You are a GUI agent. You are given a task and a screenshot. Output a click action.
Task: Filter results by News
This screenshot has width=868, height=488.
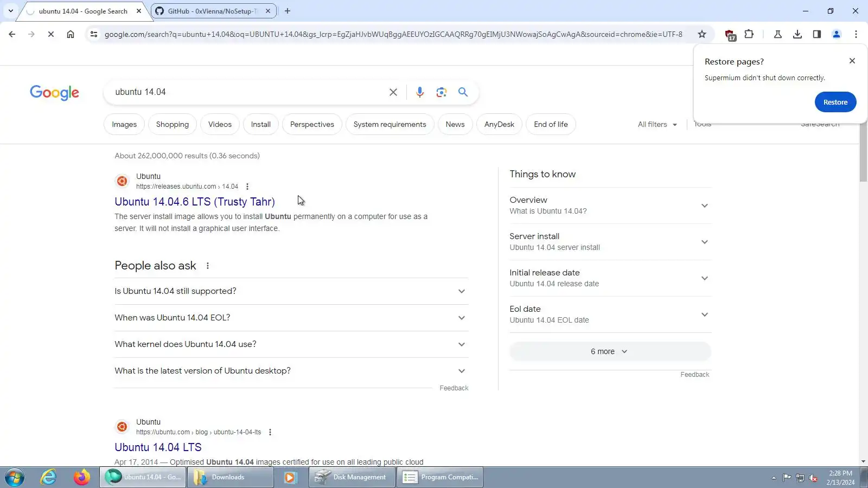point(455,124)
